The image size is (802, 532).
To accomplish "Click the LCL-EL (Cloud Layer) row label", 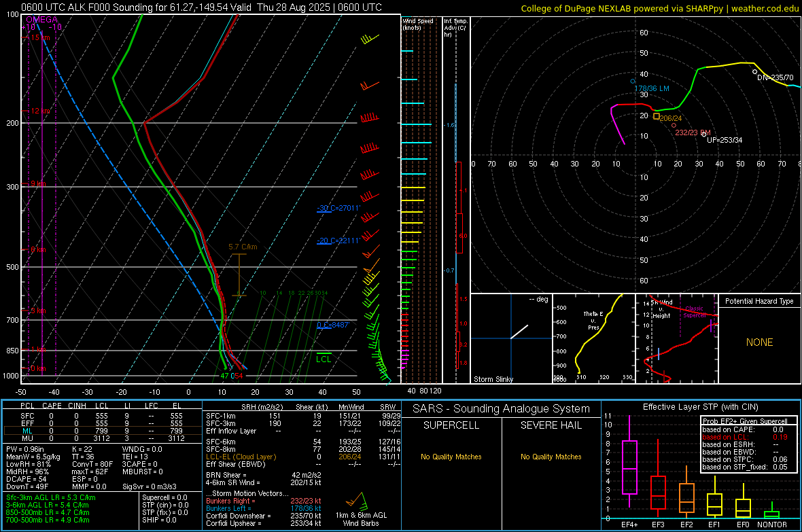I will (x=241, y=457).
